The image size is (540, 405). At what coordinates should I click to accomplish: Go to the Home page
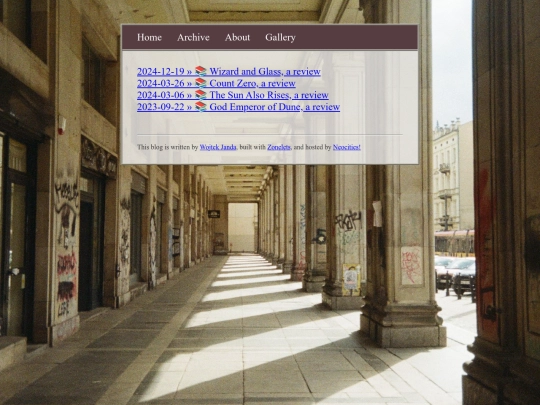[149, 37]
